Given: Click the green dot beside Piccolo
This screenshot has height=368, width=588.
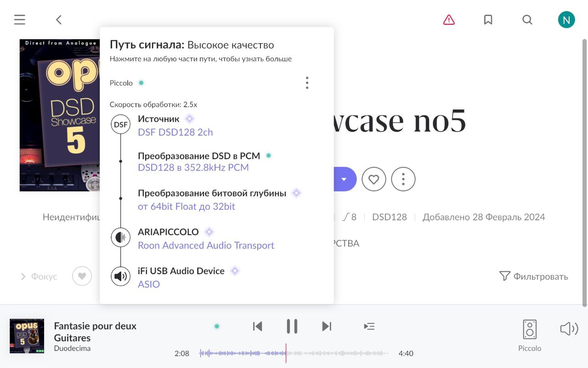Looking at the screenshot, I should pos(141,83).
